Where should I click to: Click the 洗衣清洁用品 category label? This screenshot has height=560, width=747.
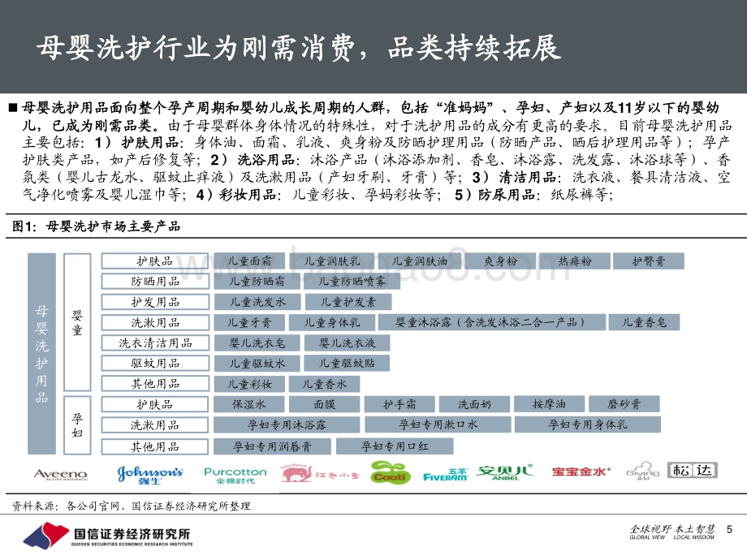coord(155,342)
